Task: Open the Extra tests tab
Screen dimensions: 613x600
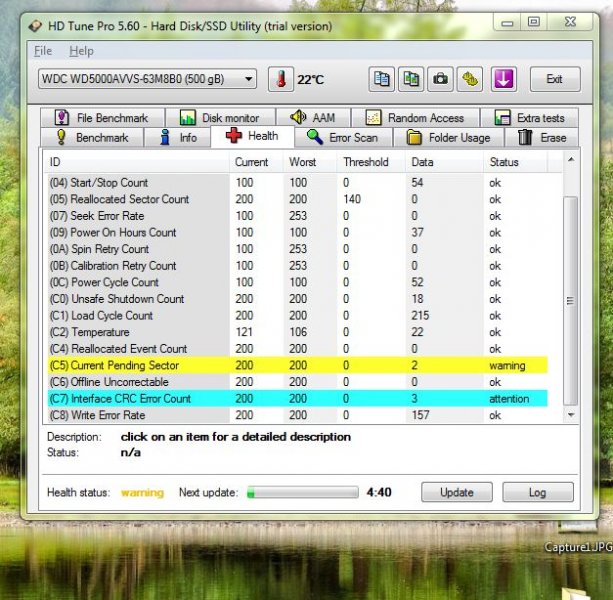Action: click(x=529, y=118)
